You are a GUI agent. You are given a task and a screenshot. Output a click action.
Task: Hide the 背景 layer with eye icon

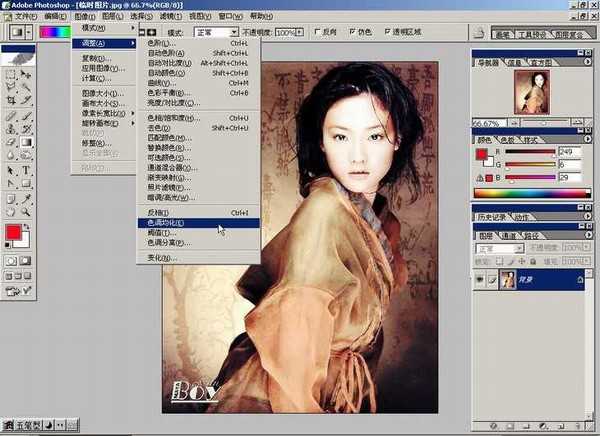tap(480, 281)
